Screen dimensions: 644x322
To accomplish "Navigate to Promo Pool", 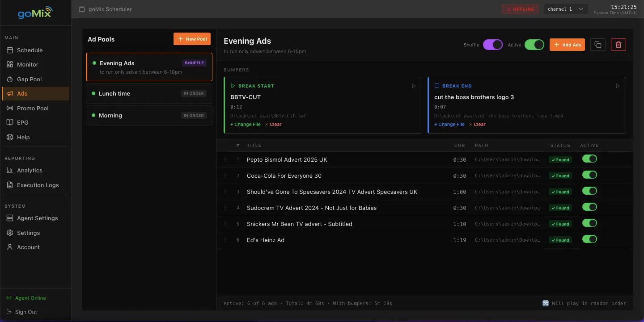I will point(35,109).
